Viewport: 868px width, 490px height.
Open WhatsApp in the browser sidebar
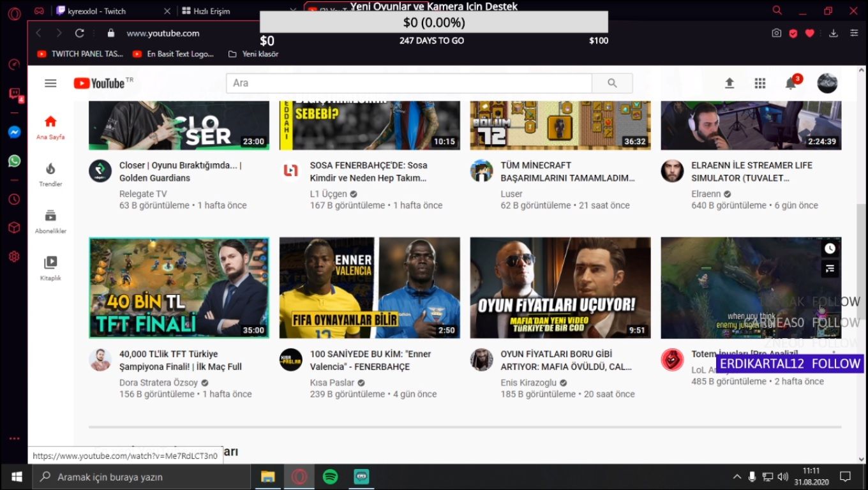click(x=14, y=161)
